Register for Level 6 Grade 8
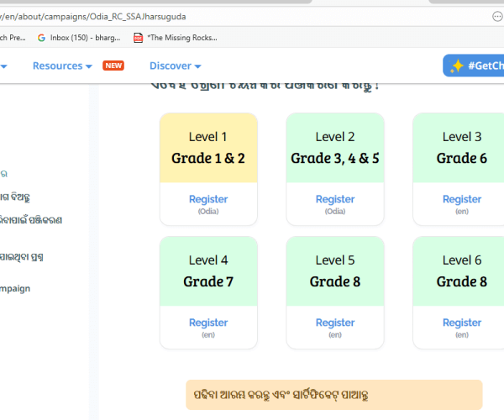The image size is (504, 420). tap(462, 323)
